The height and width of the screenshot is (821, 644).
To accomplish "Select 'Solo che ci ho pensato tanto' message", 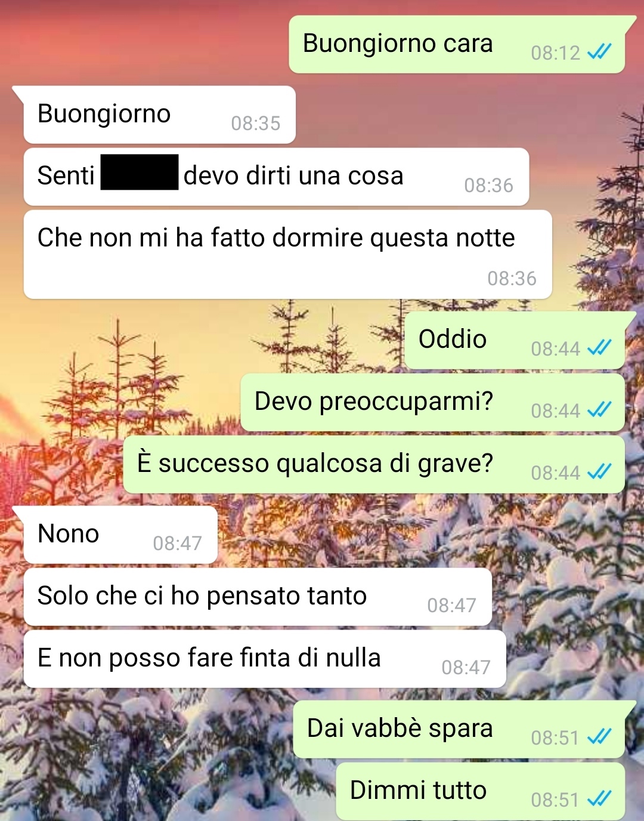I will click(x=258, y=597).
